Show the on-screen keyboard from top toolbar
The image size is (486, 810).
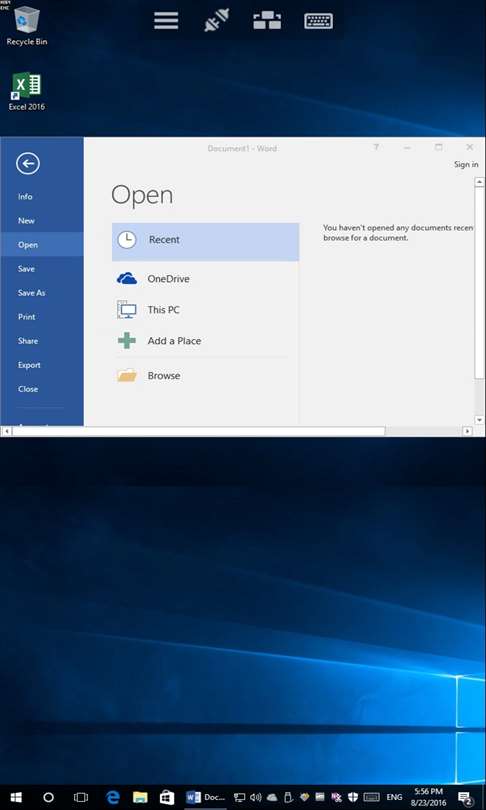[318, 21]
